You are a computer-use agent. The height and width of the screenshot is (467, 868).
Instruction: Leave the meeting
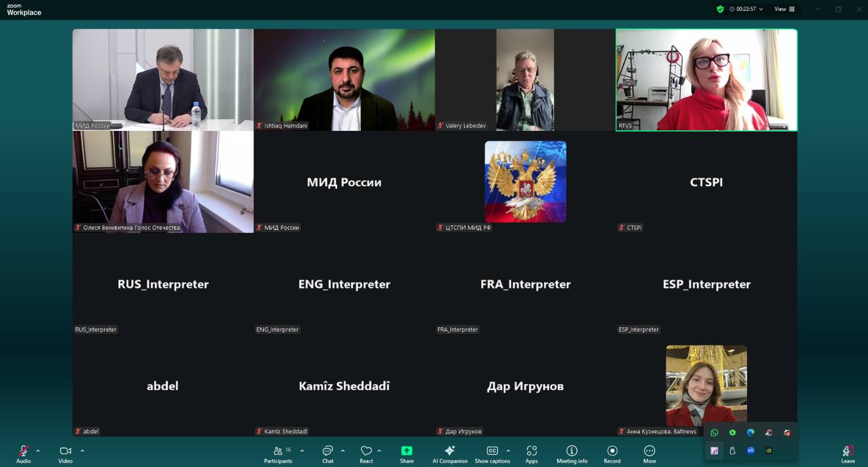(x=848, y=453)
